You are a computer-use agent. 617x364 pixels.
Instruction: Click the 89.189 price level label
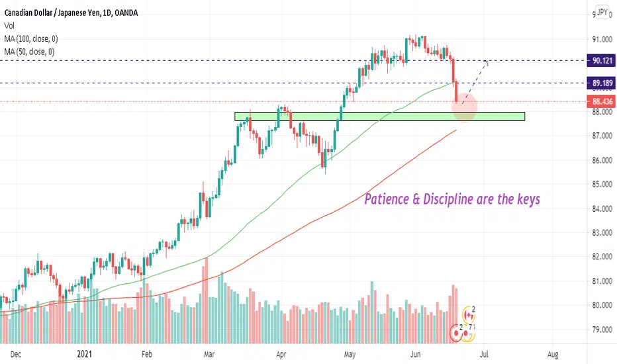601,83
